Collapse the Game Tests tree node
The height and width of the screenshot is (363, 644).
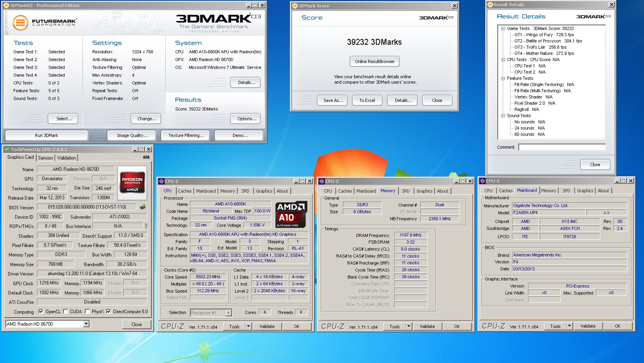[x=503, y=28]
